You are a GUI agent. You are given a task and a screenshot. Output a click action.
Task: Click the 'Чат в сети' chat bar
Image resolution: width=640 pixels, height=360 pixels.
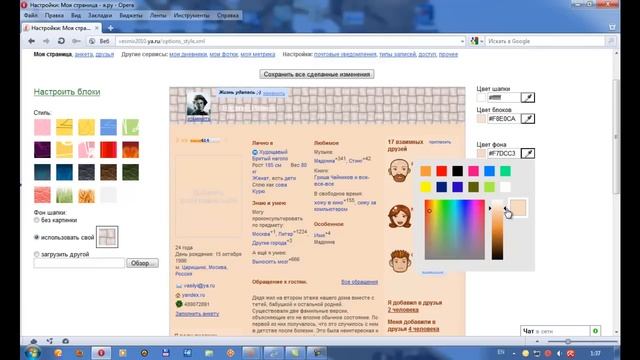tap(555, 331)
